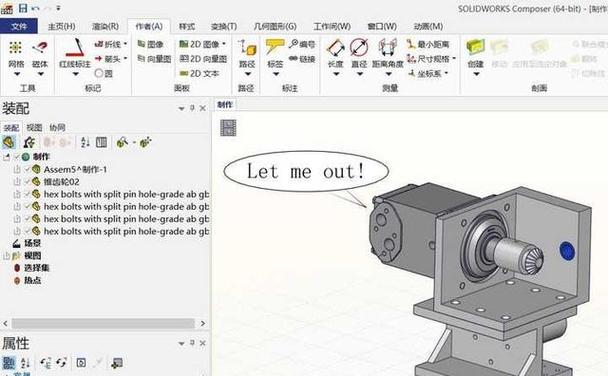Viewport: 608px width, 376px height.
Task: Open the dropdown arrow under 距离角度
Action: click(388, 74)
